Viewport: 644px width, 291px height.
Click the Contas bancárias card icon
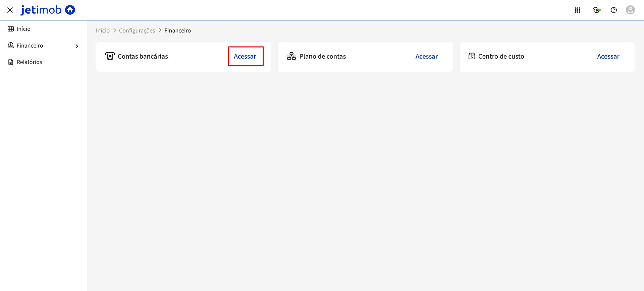(x=110, y=56)
